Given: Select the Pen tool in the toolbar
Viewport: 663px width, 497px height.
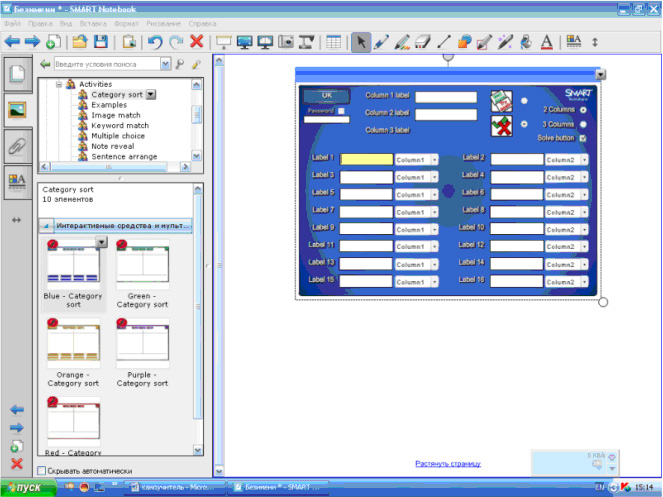Looking at the screenshot, I should pyautogui.click(x=382, y=42).
